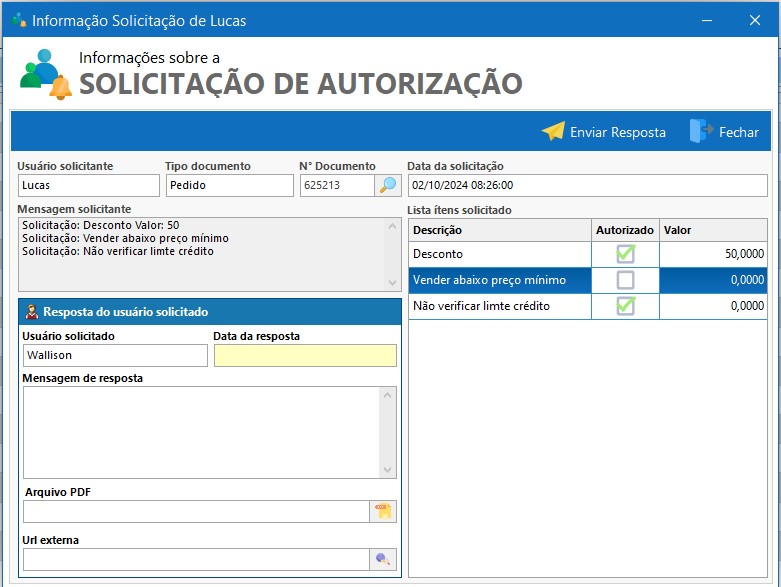Viewport: 781px width, 587px height.
Task: Click scroll up arrow in Mensagem solicitante
Action: (x=392, y=227)
